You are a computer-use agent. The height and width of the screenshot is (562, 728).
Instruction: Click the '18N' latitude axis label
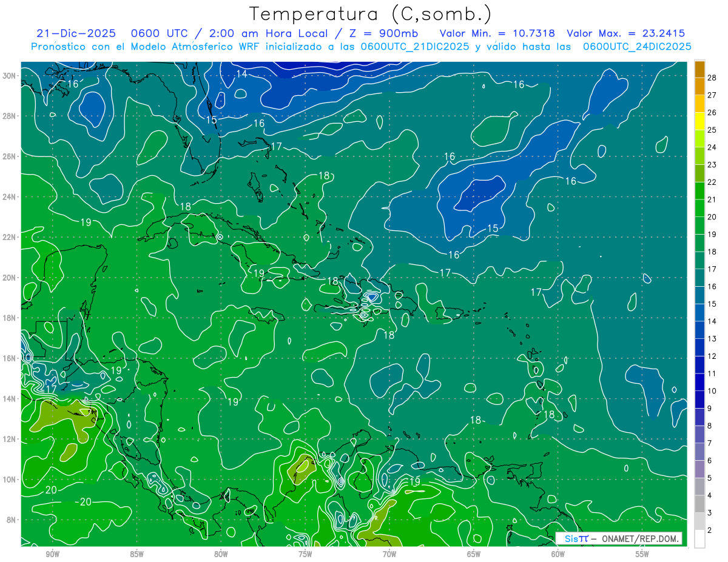click(x=9, y=318)
